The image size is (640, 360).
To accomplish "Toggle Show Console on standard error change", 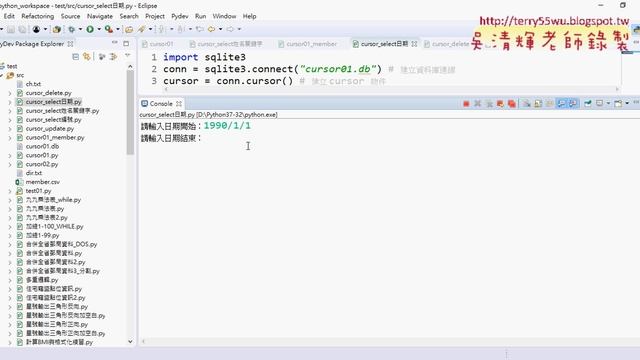I will click(x=573, y=104).
